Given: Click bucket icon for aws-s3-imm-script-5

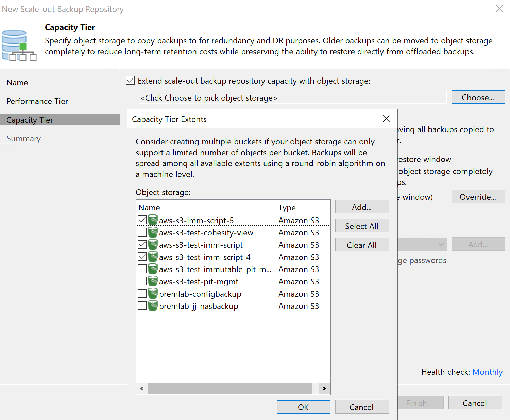Looking at the screenshot, I should pyautogui.click(x=153, y=220).
